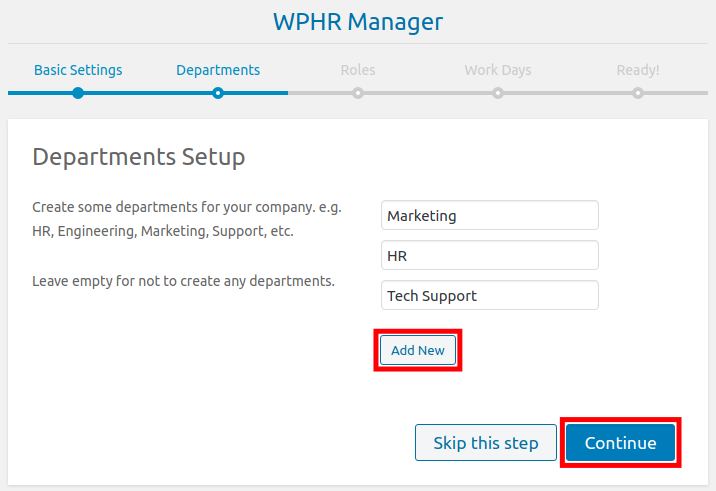The height and width of the screenshot is (491, 716).
Task: Click the 'Leave empty' hint text
Action: (x=183, y=281)
